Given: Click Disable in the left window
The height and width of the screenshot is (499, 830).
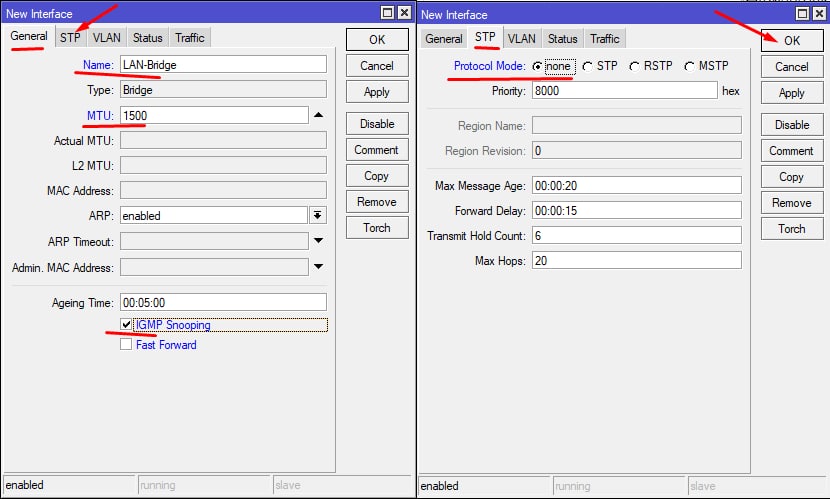Looking at the screenshot, I should [377, 123].
